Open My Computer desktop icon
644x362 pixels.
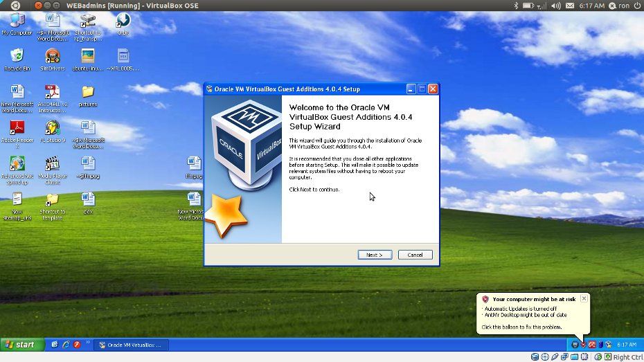[x=17, y=24]
